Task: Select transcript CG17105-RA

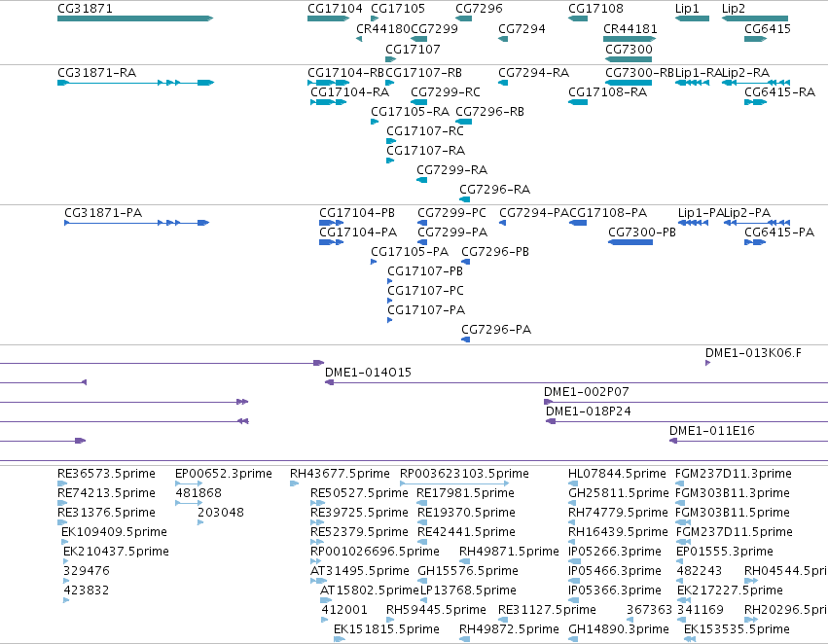Action: [x=375, y=122]
